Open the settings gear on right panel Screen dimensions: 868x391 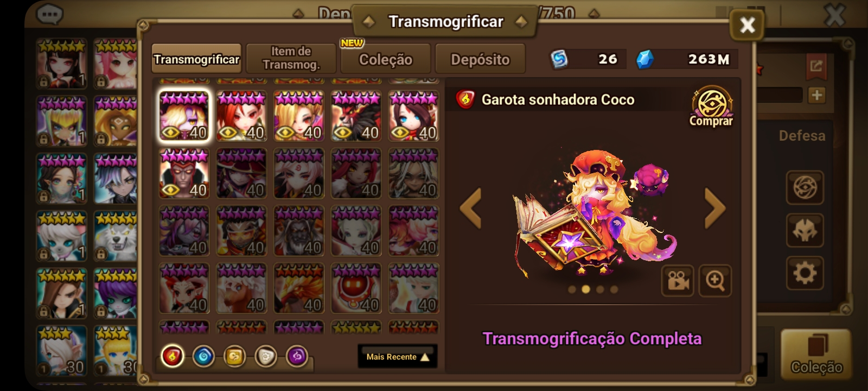click(805, 273)
